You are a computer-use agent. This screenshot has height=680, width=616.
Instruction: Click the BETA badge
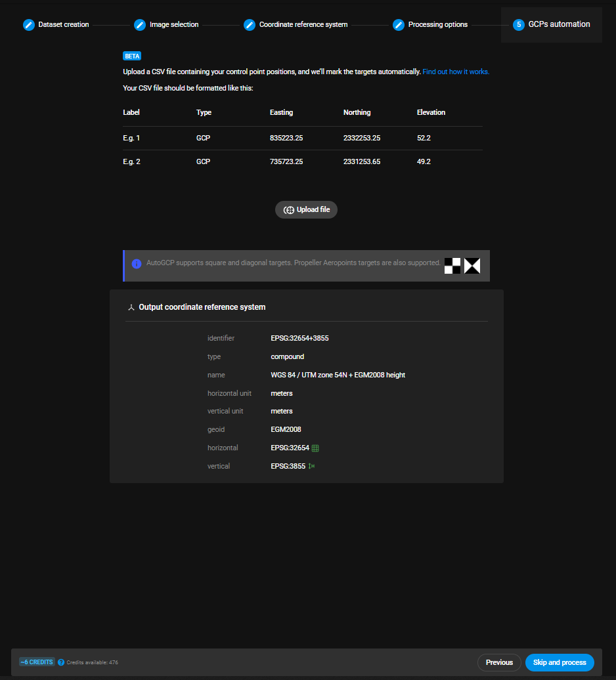[131, 56]
